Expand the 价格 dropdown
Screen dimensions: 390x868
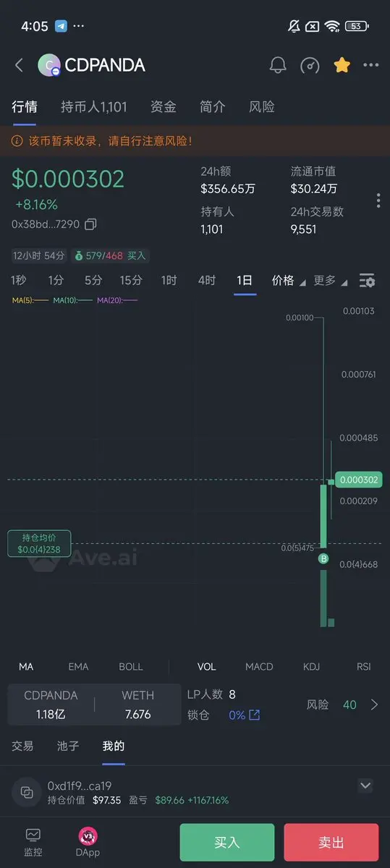(x=289, y=281)
